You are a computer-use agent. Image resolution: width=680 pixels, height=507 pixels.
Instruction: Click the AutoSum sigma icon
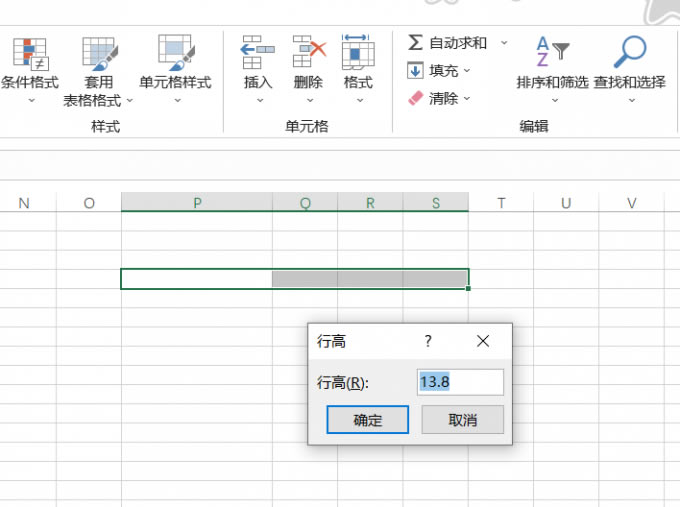(x=415, y=42)
